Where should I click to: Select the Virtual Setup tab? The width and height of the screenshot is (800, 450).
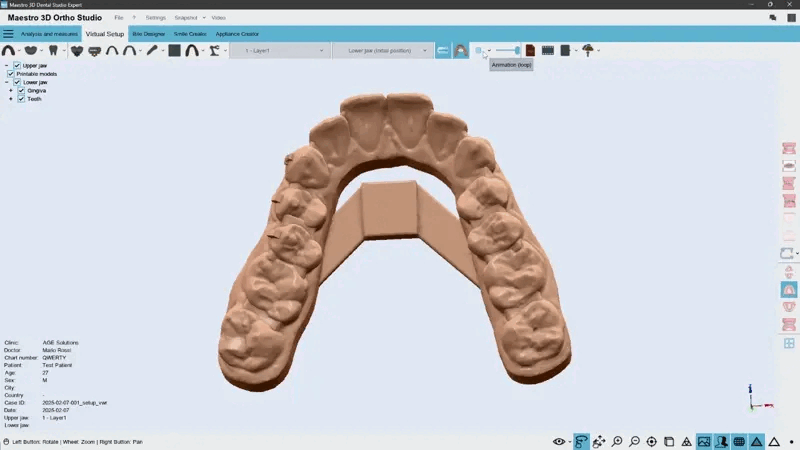105,34
